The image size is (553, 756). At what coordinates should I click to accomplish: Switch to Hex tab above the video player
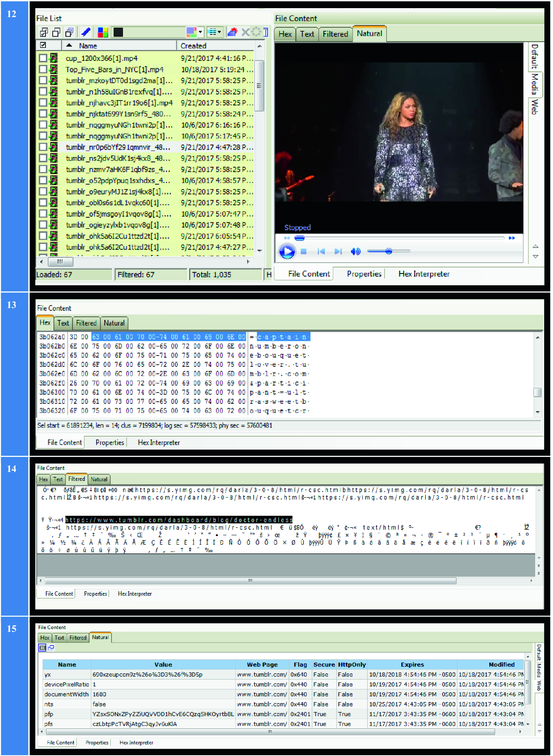pos(285,34)
